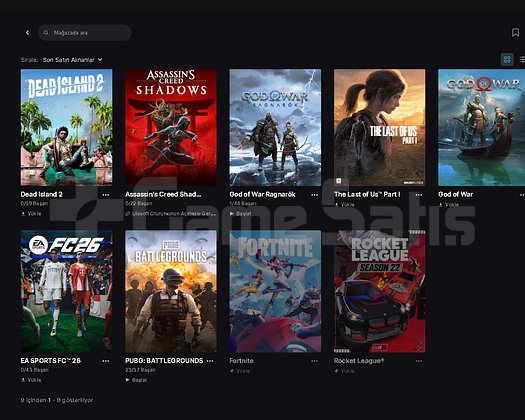Click '0/43 Başarı' under EA SPORTS FC 26
This screenshot has height=420, width=525.
coord(35,370)
